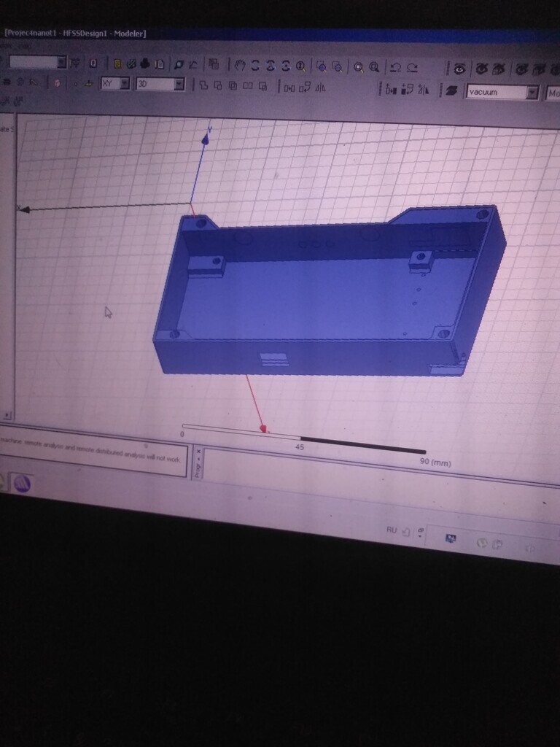The width and height of the screenshot is (560, 747).
Task: Click the document pages icon after Analyze
Action: point(160,64)
